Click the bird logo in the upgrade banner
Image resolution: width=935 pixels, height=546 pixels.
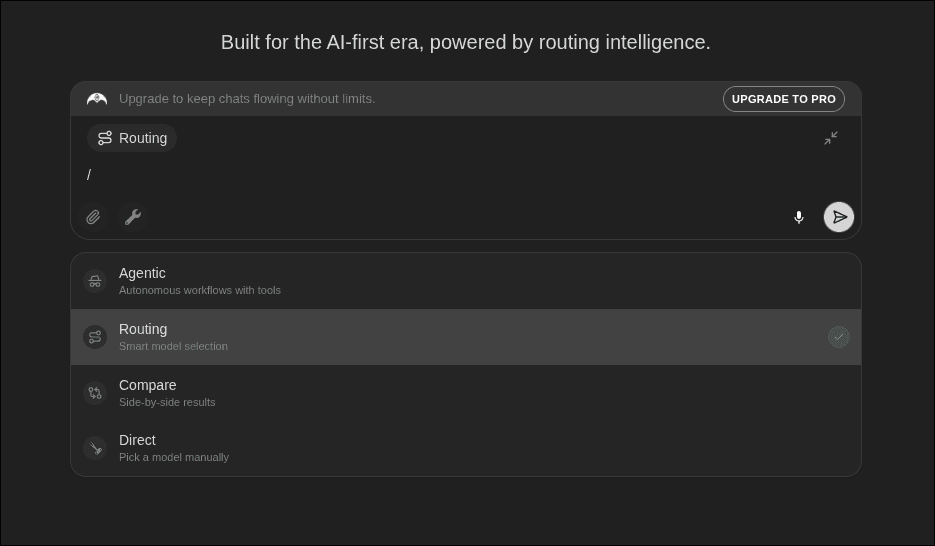point(97,99)
